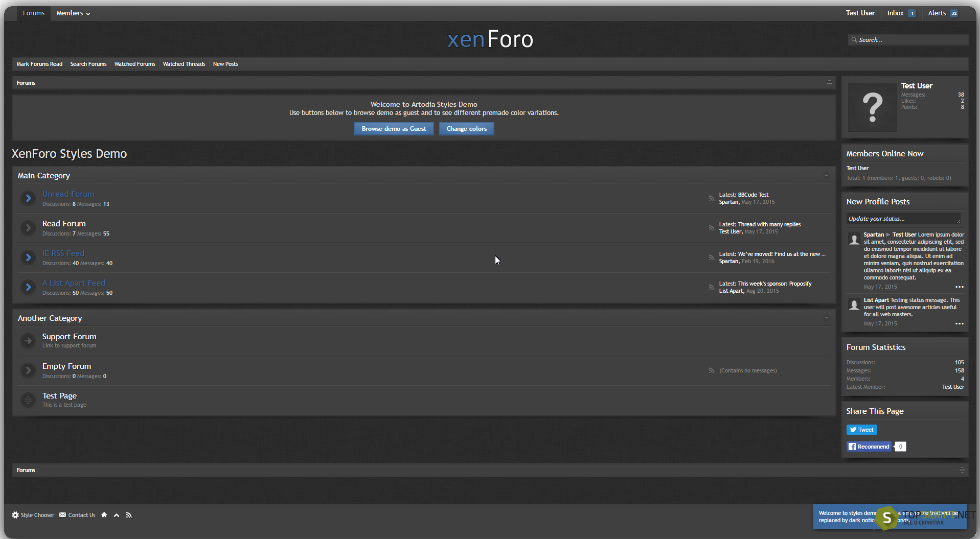Click the Read Forum arrow status icon
Screen dimensions: 980x539
[28, 228]
